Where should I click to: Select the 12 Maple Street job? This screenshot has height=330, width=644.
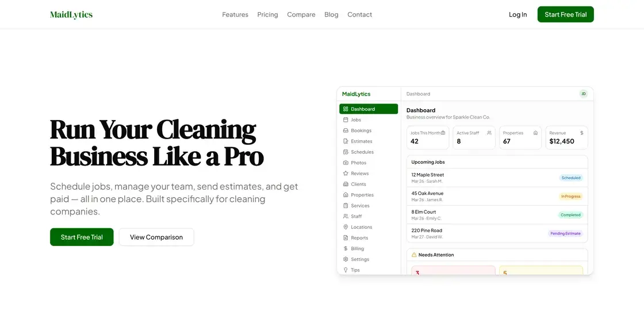click(497, 178)
